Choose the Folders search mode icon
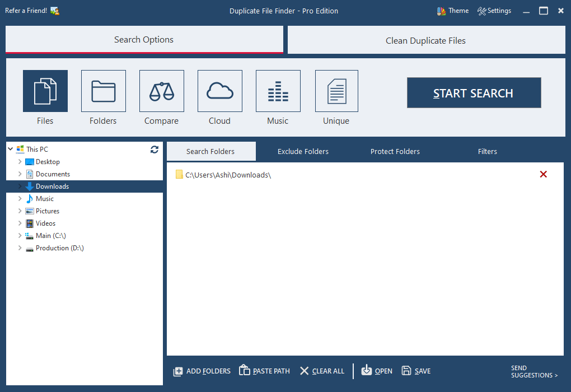Image resolution: width=571 pixels, height=392 pixels. (x=104, y=91)
